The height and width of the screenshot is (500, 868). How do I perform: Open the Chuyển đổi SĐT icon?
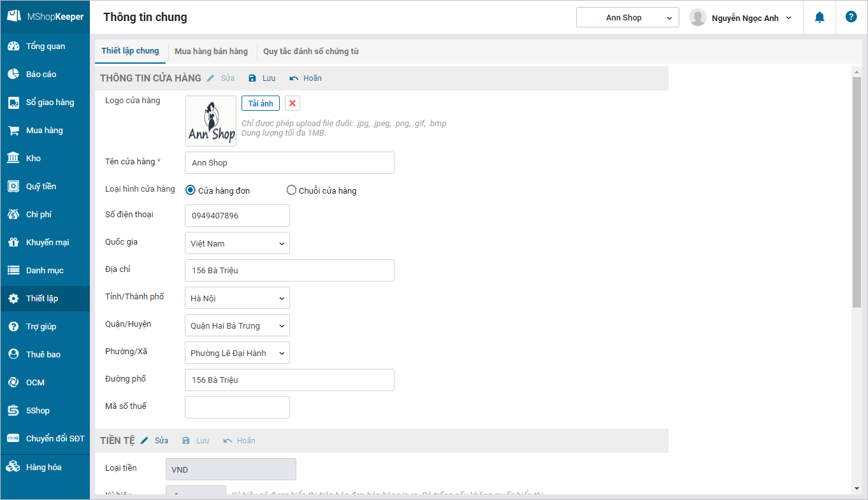pyautogui.click(x=13, y=439)
